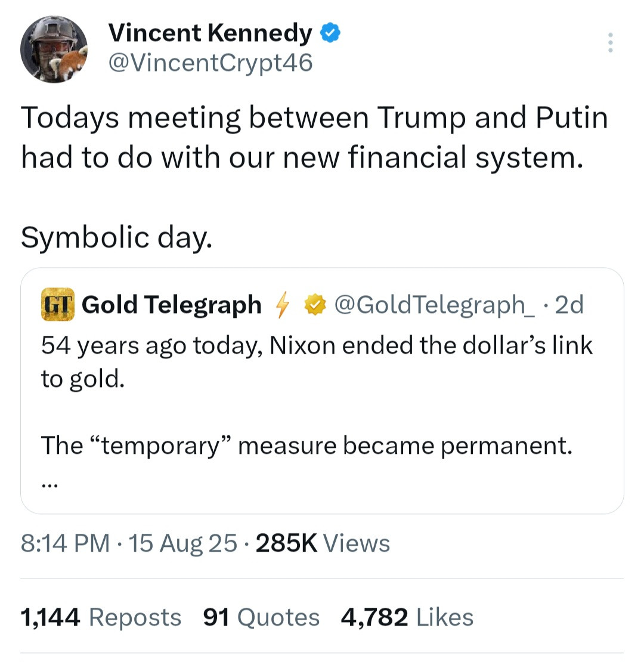This screenshot has width=644, height=662.
Task: Visit the @VincentCrypt46 handle
Action: (210, 61)
